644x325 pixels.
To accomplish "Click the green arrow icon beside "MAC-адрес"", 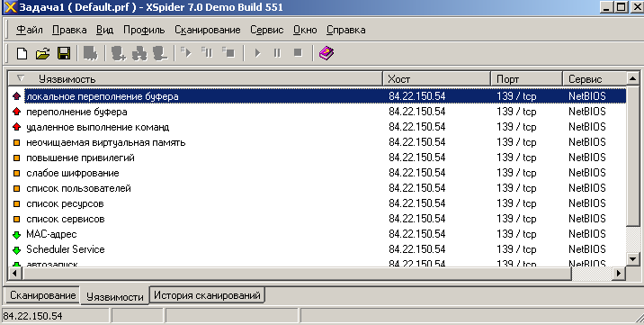I will click(16, 235).
